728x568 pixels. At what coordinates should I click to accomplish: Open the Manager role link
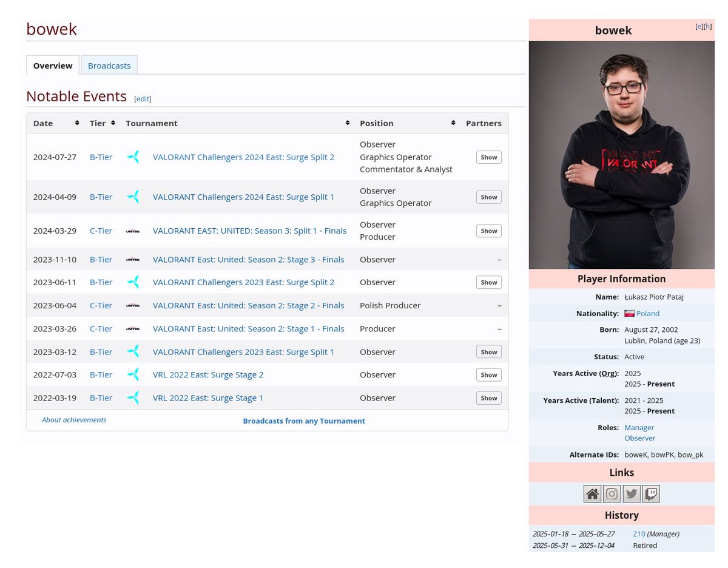pos(639,428)
